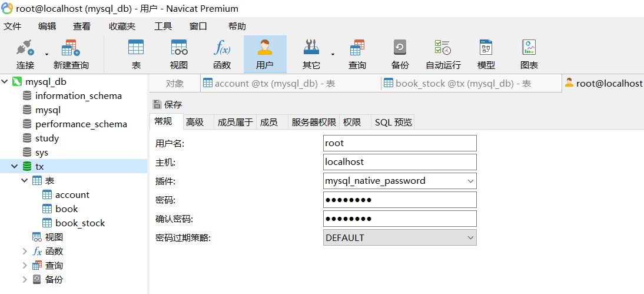Expand the 函数 node in tree

[x=25, y=251]
